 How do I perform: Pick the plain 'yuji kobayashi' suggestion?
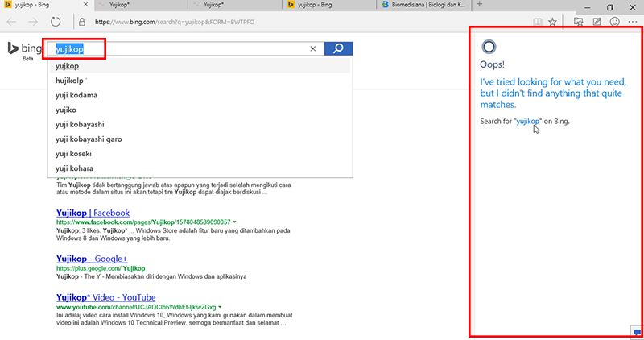[x=200, y=125]
